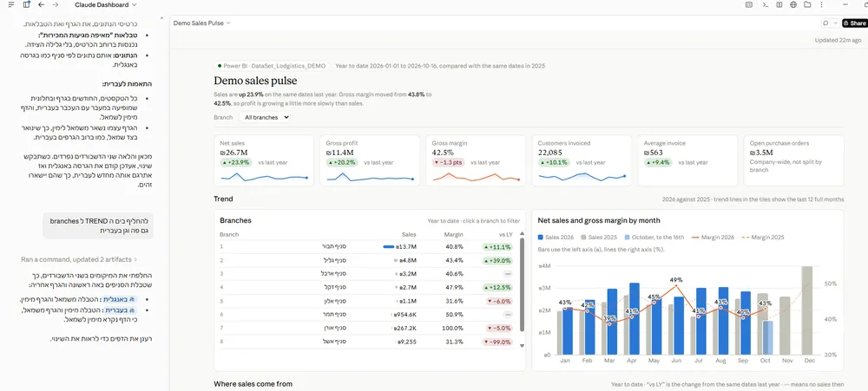This screenshot has width=868, height=391.
Task: Filter by branch סניף גליל row
Action: (x=366, y=260)
